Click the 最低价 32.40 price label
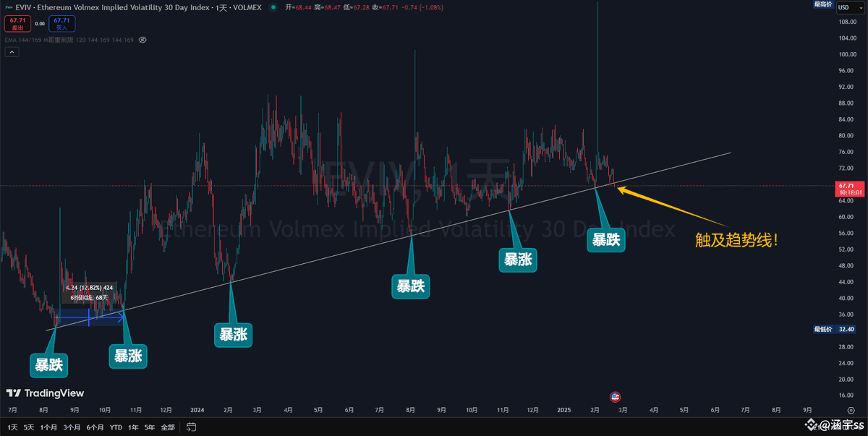This screenshot has width=868, height=436. point(834,329)
